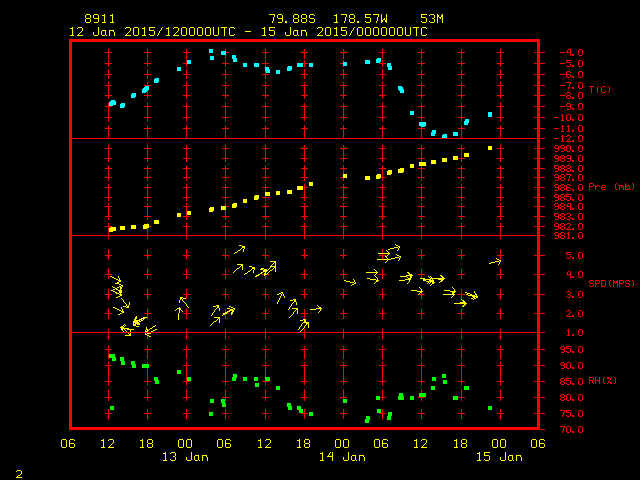Click the number 2 below the chart
Viewport: 640px width, 480px height.
[x=19, y=474]
